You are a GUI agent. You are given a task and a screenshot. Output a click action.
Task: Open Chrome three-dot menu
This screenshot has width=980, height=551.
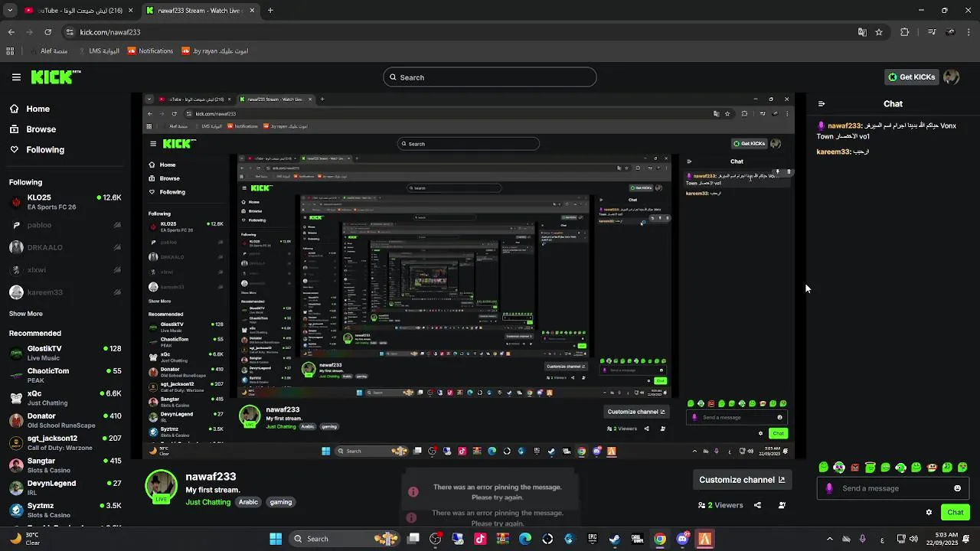click(x=969, y=32)
